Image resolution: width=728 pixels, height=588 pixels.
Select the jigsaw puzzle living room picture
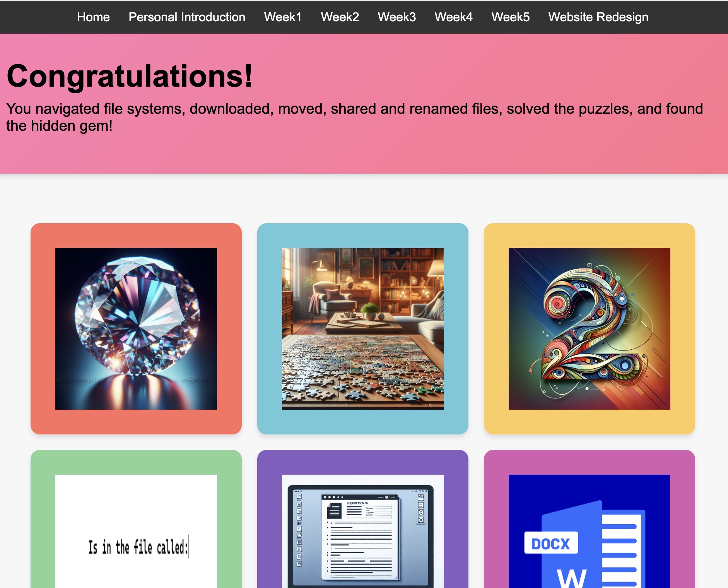363,329
